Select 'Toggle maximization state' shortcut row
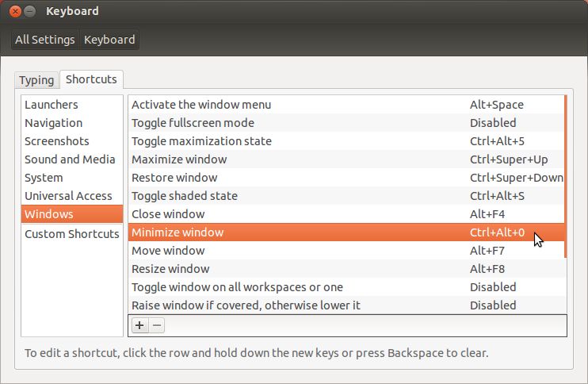588x384 pixels. click(x=346, y=141)
